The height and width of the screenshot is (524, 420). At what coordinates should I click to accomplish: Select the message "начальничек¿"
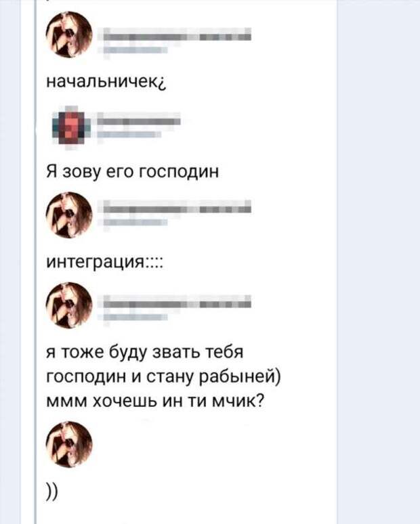[106, 82]
